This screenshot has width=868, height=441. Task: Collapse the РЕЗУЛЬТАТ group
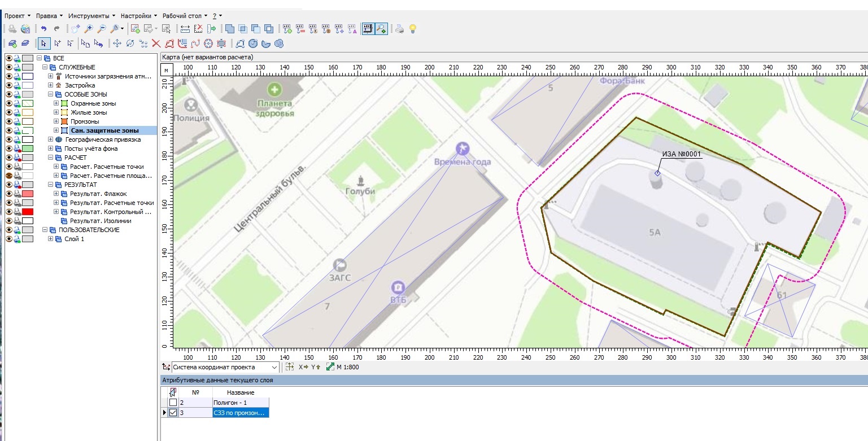point(51,185)
